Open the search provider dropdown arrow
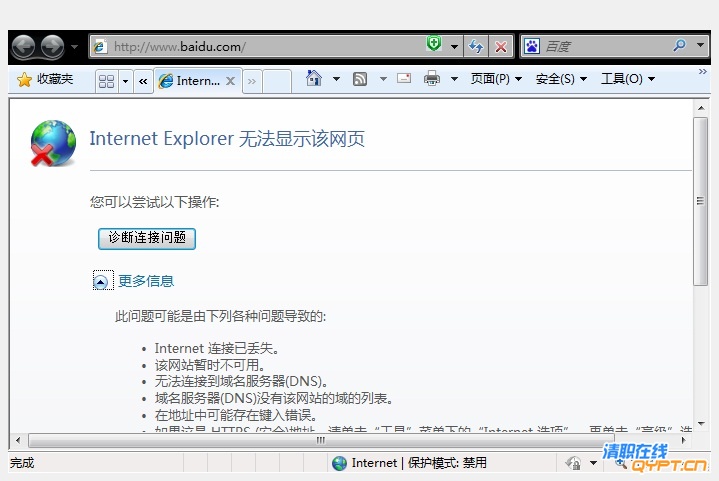Screen dimensions: 719x481 coord(700,45)
